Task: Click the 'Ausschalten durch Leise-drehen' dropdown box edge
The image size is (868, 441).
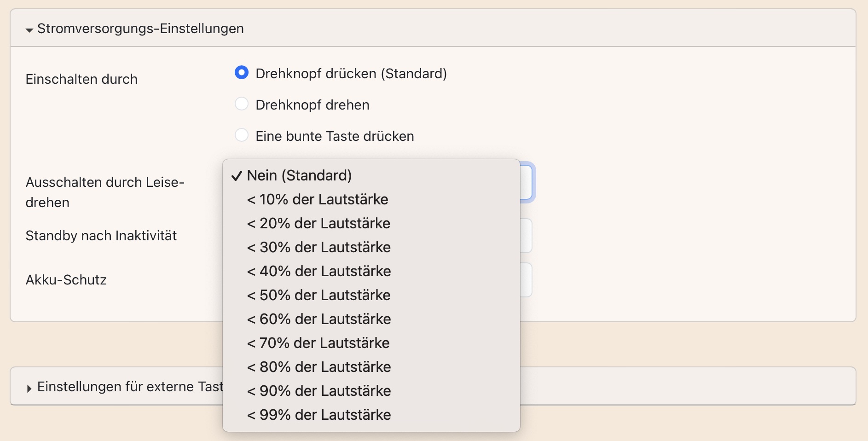Action: 527,183
